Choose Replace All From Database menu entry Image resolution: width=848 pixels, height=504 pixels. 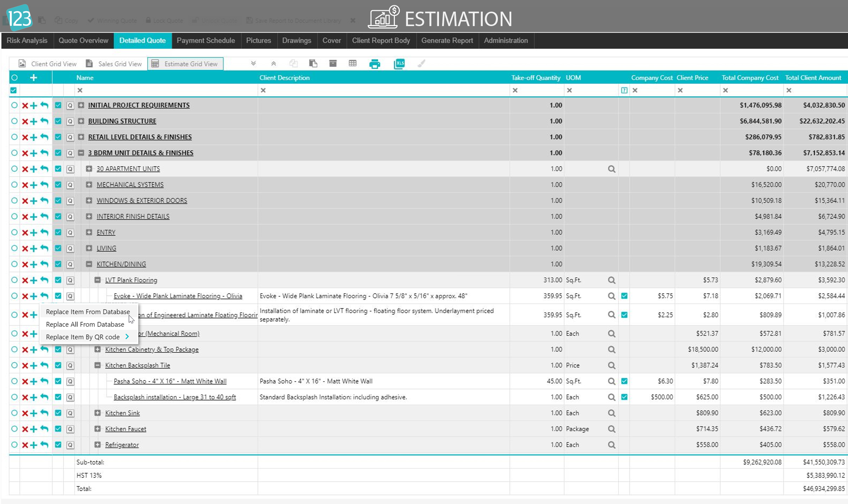click(x=85, y=324)
